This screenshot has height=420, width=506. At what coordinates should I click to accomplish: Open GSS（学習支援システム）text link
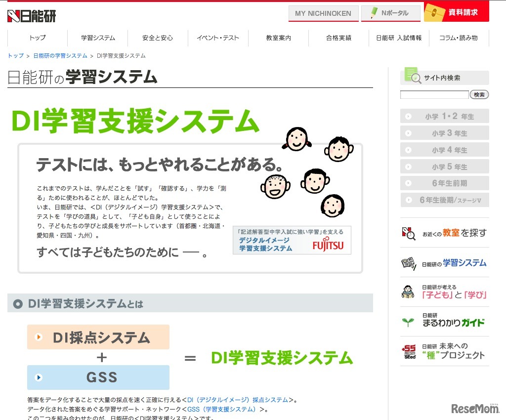coord(223,409)
